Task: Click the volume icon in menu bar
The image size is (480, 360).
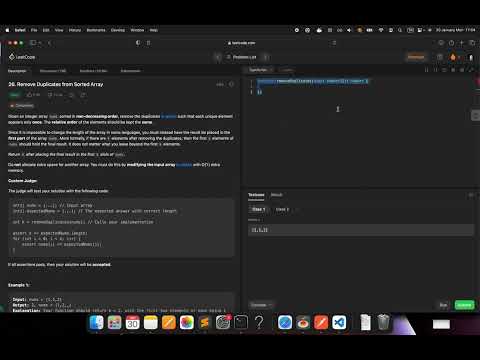Action: (349, 30)
